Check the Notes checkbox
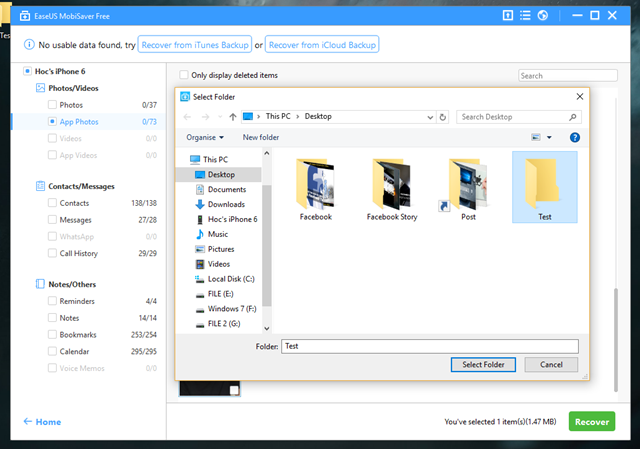Viewport: 640px width, 449px height. coord(52,317)
